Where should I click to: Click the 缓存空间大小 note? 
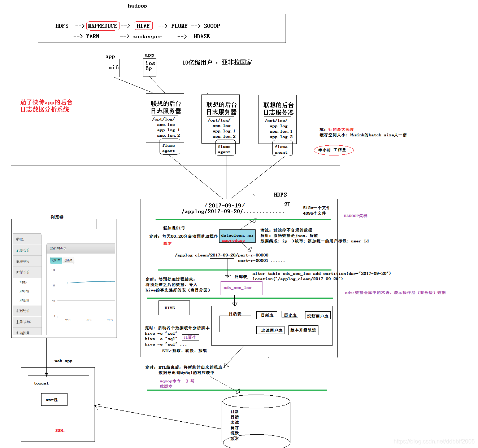pos(363,135)
